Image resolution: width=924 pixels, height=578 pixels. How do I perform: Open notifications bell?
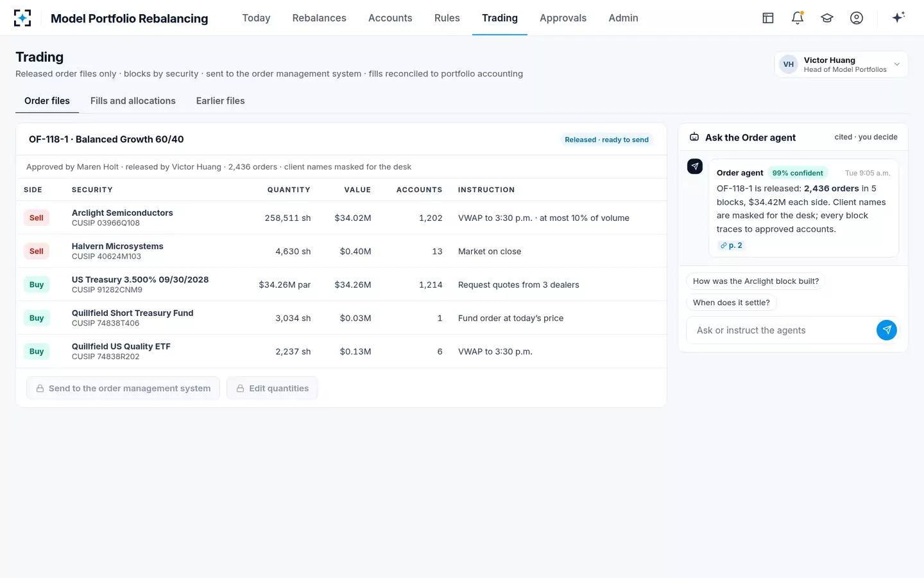pyautogui.click(x=798, y=18)
